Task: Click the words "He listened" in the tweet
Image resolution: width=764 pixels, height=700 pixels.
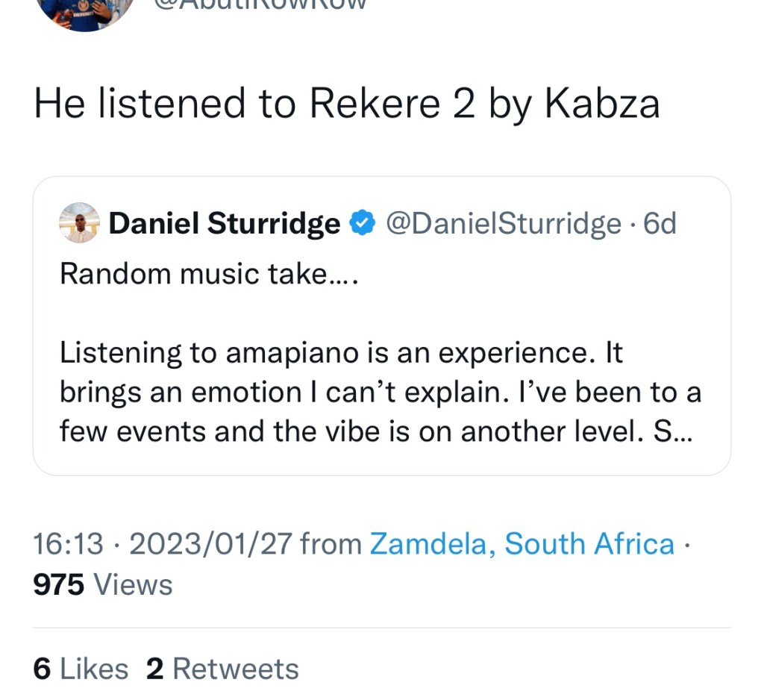Action: pyautogui.click(x=140, y=104)
